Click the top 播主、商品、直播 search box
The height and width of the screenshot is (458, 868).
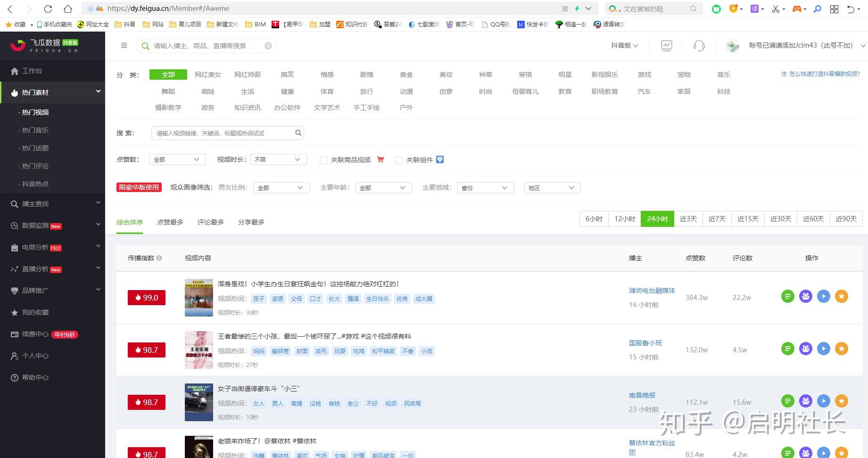pyautogui.click(x=207, y=46)
